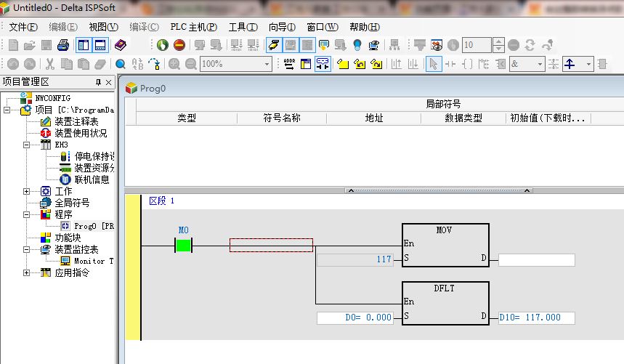Click the ADDR address display icon
This screenshot has height=364, width=624.
click(289, 64)
